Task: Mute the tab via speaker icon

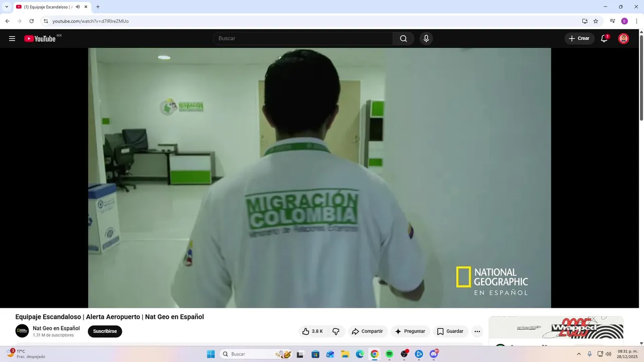Action: pos(78,7)
